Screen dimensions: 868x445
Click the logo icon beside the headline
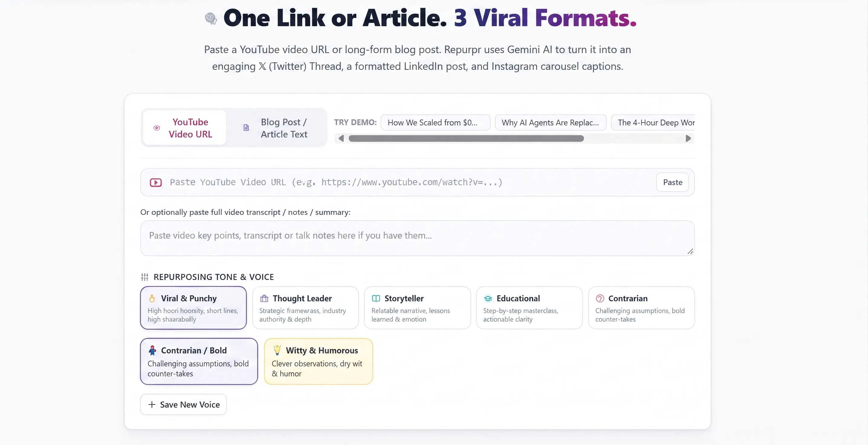click(211, 18)
